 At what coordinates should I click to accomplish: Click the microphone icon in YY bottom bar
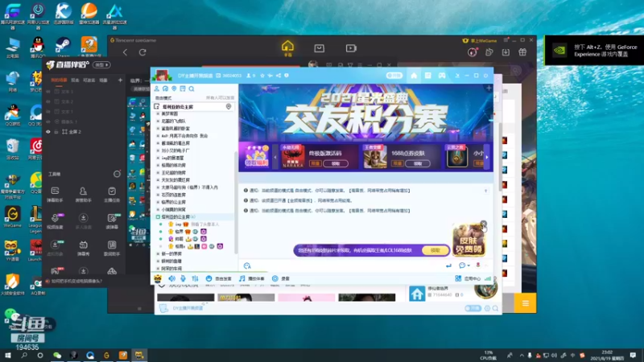click(183, 278)
